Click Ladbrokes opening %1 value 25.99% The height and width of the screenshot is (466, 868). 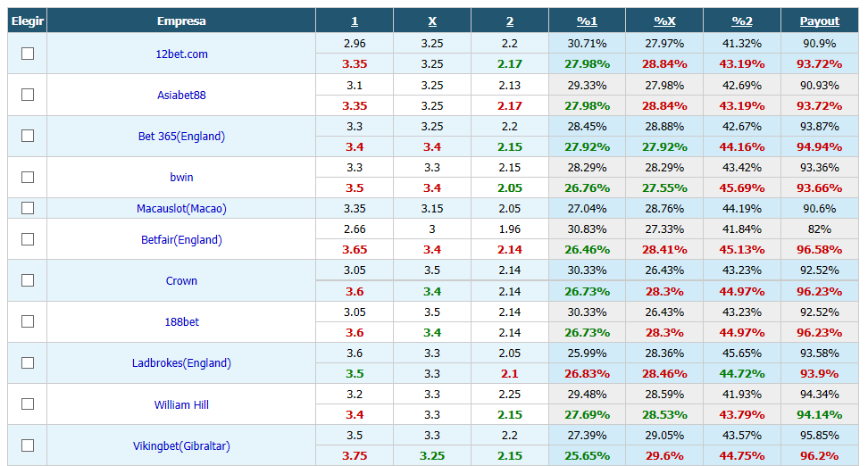point(587,354)
